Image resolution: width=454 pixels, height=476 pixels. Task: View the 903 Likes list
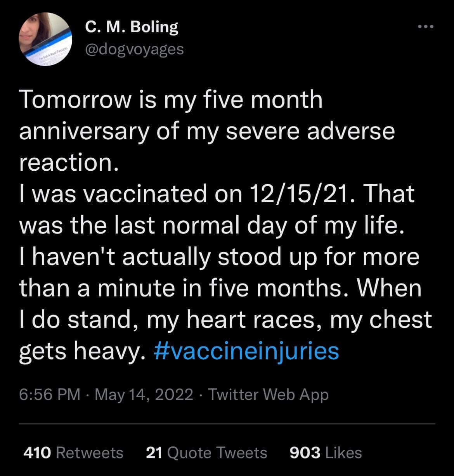click(x=326, y=453)
